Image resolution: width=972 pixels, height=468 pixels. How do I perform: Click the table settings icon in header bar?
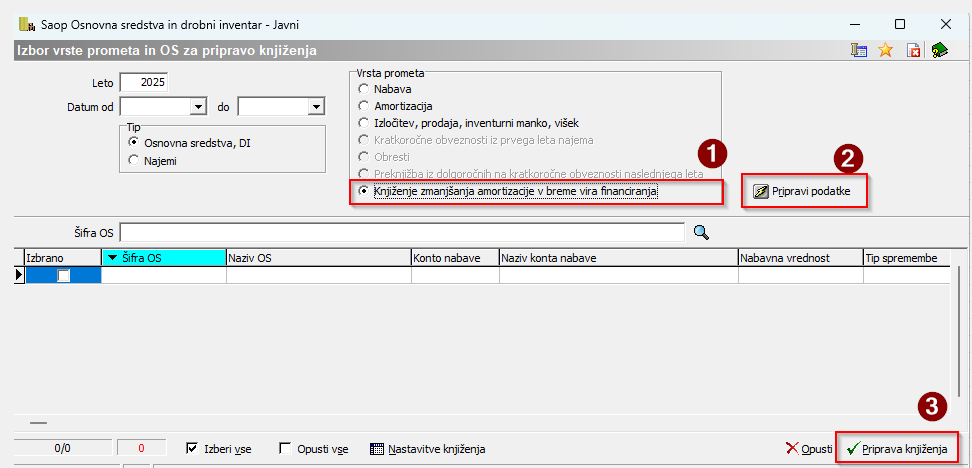click(859, 51)
